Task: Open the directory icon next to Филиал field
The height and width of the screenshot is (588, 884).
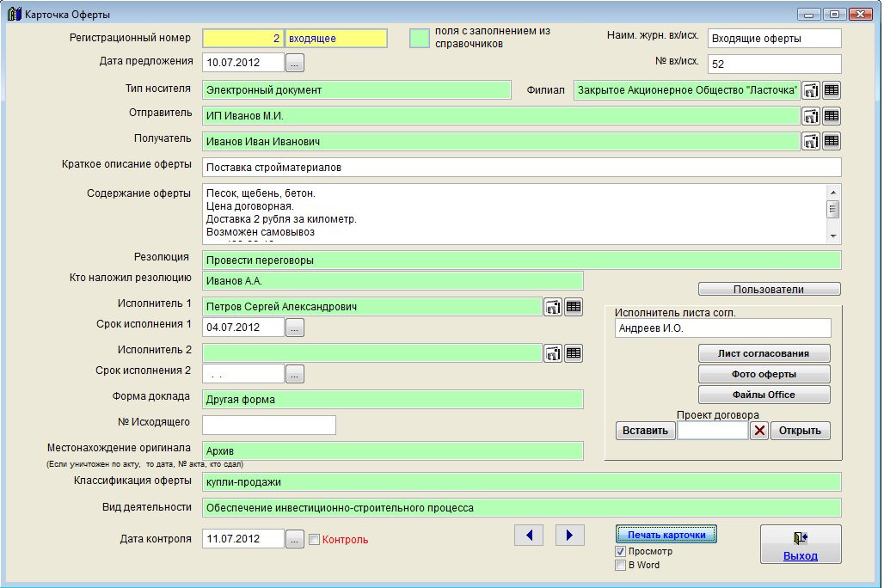Action: [810, 90]
